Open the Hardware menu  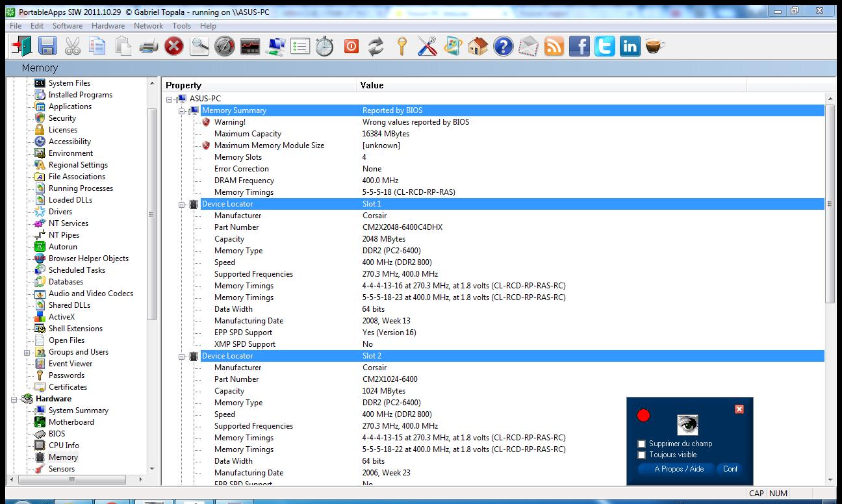coord(108,26)
